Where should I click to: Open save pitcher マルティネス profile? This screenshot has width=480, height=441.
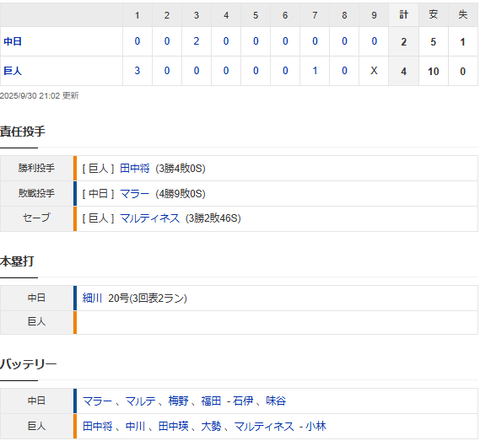(150, 218)
